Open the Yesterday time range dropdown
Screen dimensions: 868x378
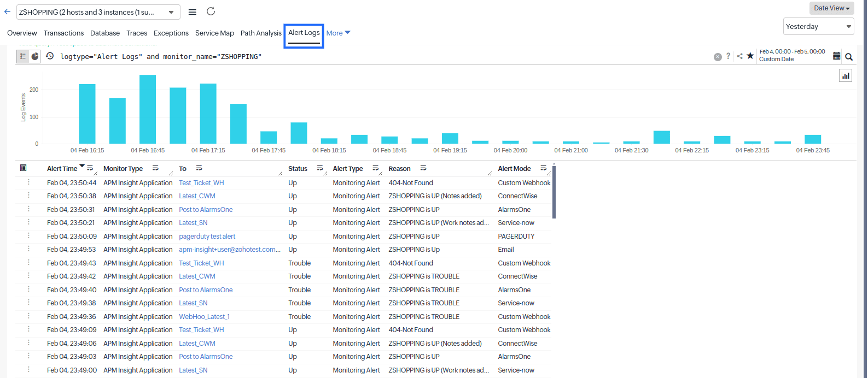818,26
